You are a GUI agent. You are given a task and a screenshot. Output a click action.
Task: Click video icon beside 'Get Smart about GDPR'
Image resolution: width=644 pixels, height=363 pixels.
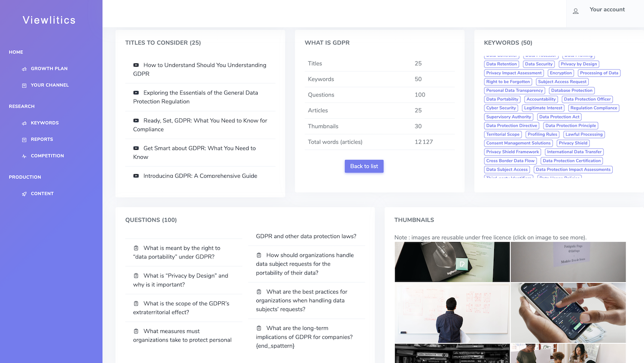click(x=136, y=148)
